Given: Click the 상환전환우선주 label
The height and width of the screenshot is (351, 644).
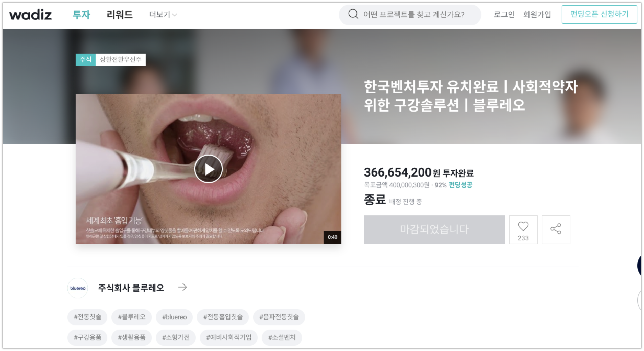Looking at the screenshot, I should 121,60.
